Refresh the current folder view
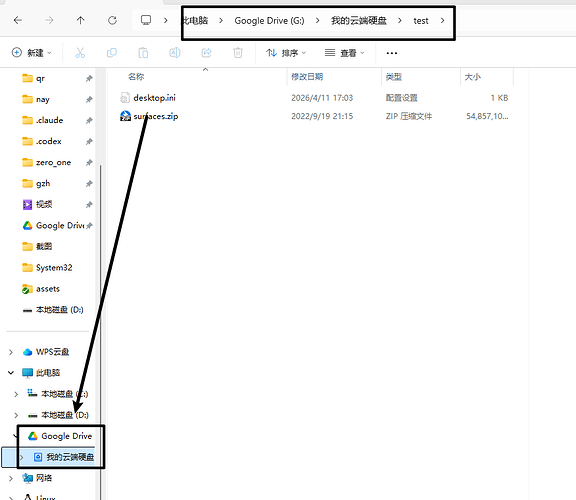 (112, 20)
